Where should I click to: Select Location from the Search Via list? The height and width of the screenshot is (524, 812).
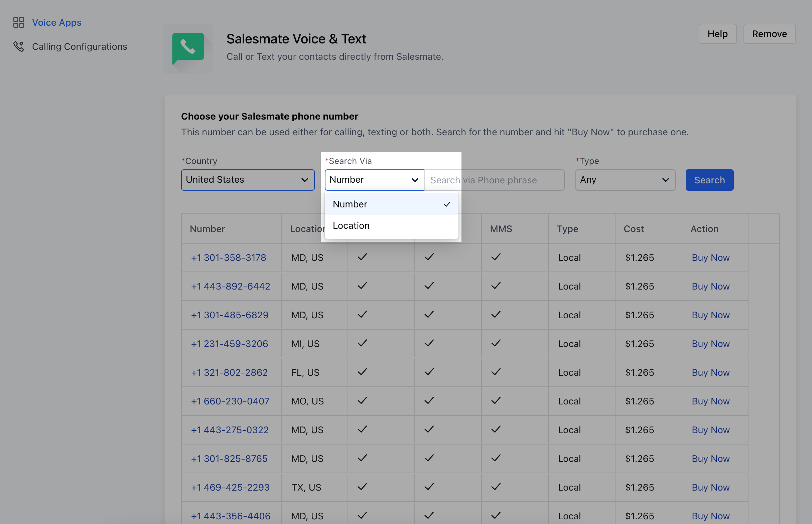351,225
